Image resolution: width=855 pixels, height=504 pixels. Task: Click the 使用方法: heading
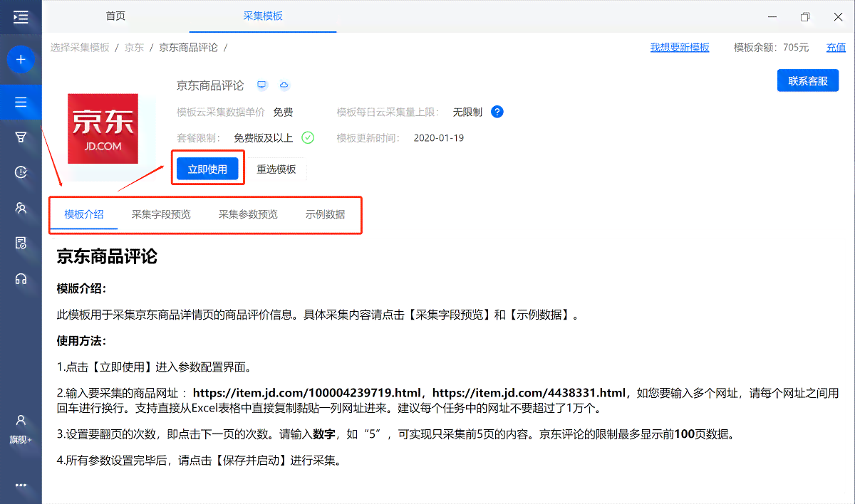point(82,340)
